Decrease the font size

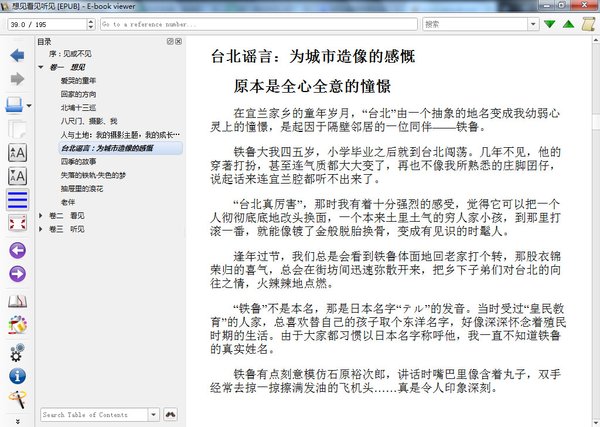click(18, 176)
